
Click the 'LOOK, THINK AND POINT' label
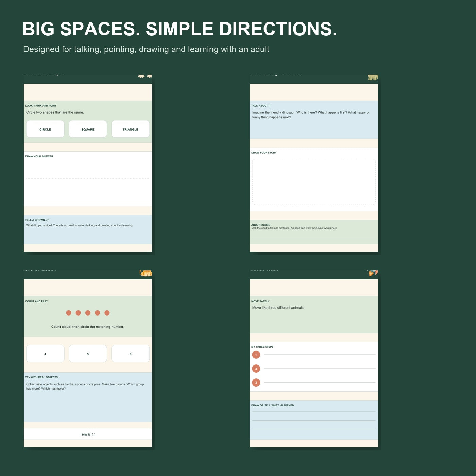pyautogui.click(x=41, y=106)
